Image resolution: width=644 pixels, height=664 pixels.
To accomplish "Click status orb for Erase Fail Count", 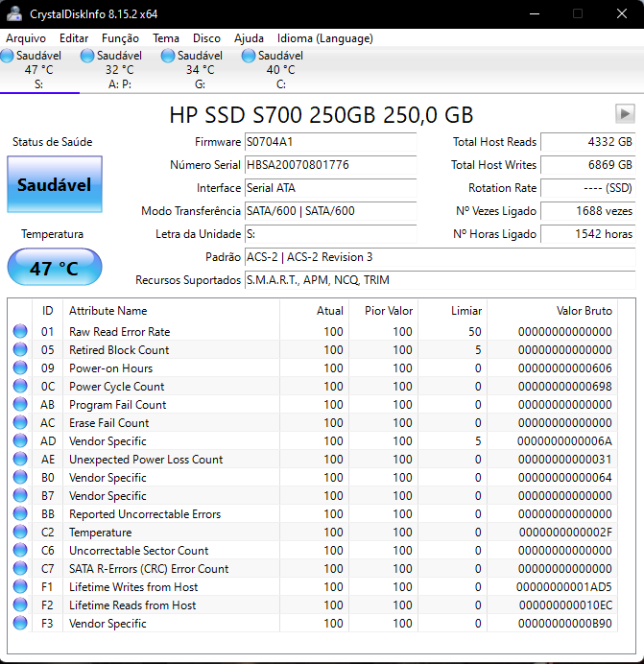I will tap(20, 422).
